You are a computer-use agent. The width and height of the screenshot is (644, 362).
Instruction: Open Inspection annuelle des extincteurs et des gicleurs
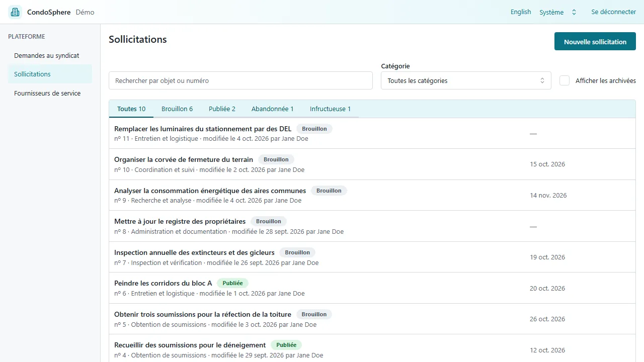click(194, 252)
